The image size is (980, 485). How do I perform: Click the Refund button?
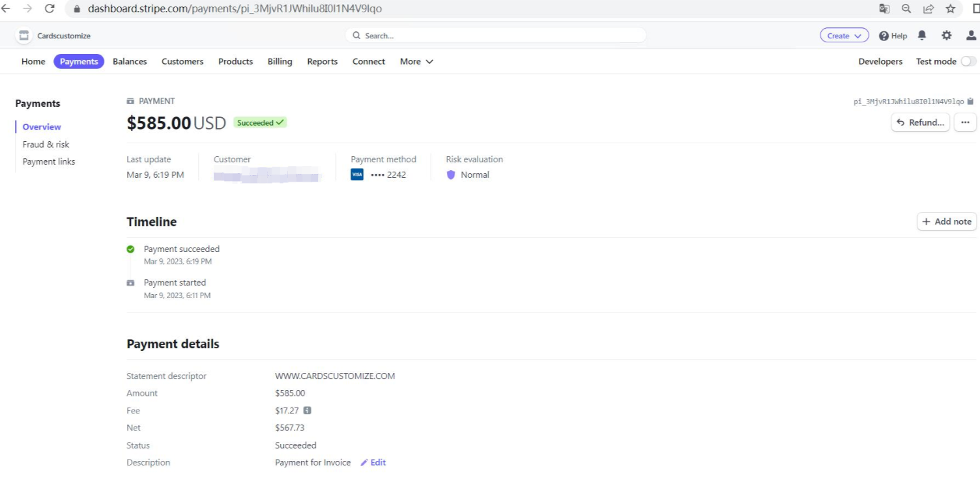click(x=920, y=122)
